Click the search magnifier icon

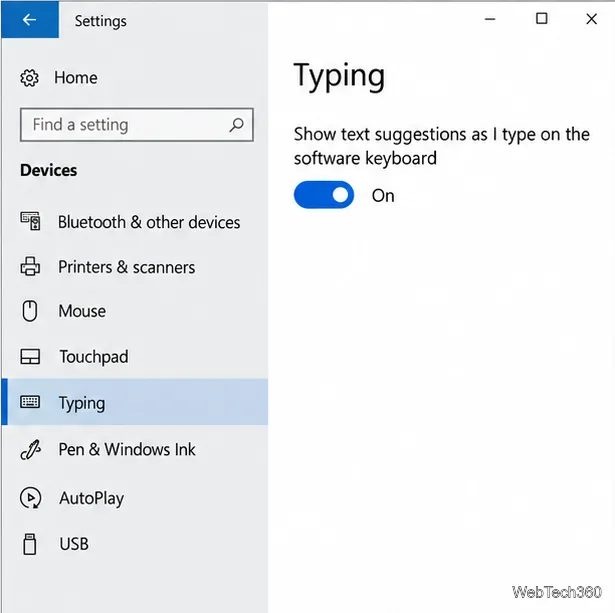click(x=237, y=125)
